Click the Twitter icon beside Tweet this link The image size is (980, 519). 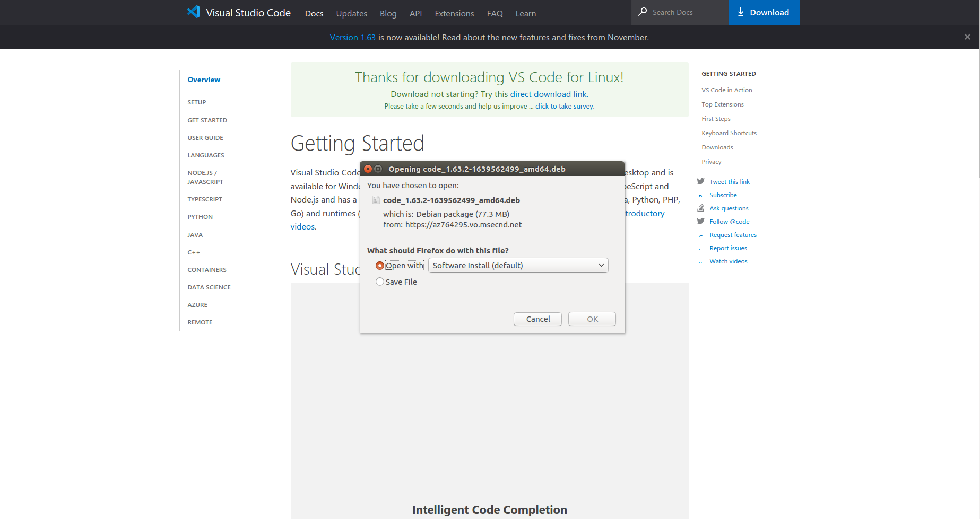coord(700,181)
